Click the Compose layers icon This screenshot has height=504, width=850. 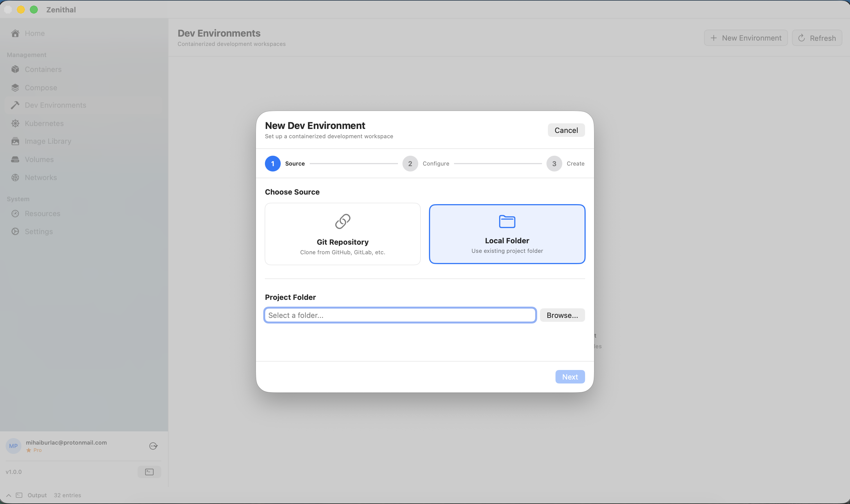pos(15,88)
